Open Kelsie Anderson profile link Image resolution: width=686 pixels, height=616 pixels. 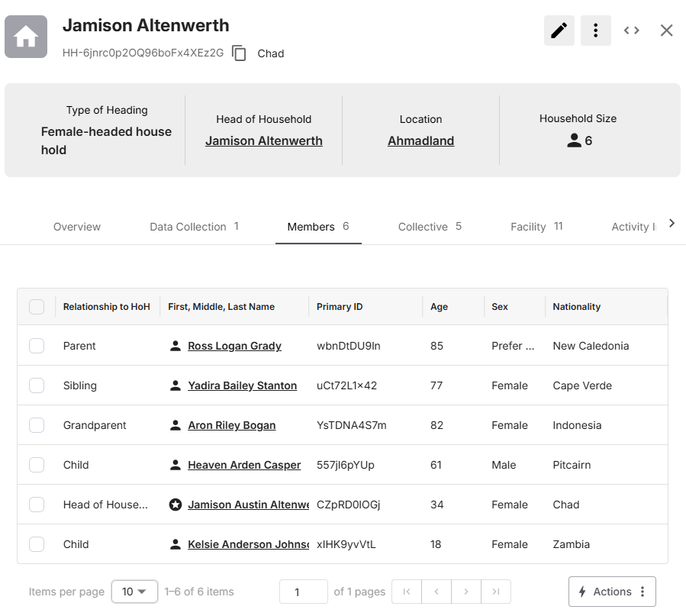(x=248, y=544)
